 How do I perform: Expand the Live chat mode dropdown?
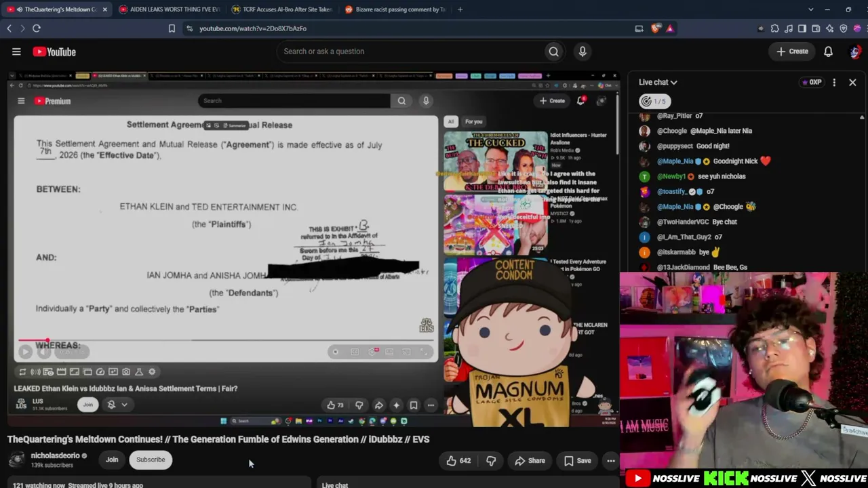[658, 82]
